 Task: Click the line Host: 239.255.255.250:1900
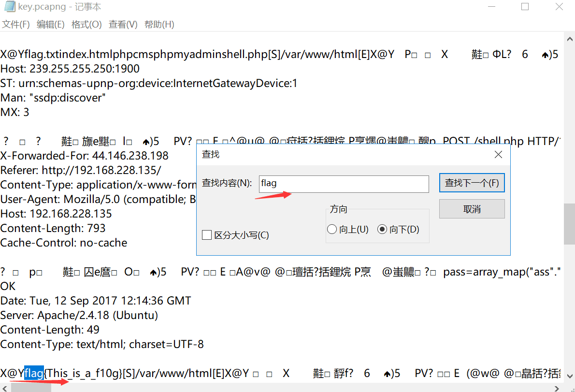70,69
